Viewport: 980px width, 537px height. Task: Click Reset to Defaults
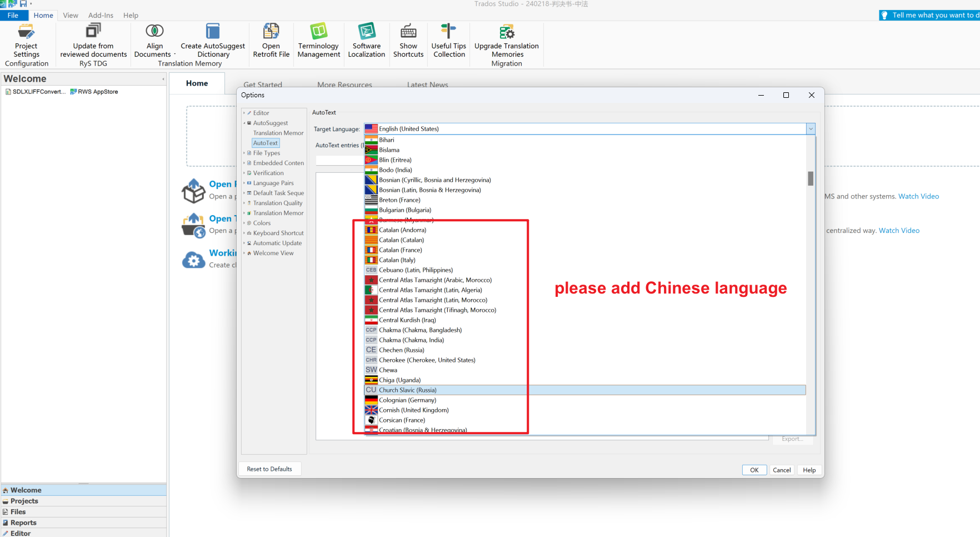[x=269, y=469]
